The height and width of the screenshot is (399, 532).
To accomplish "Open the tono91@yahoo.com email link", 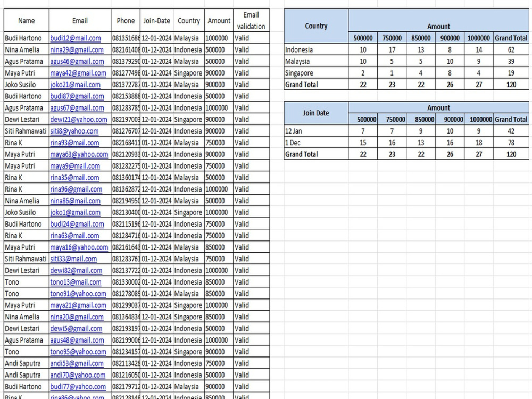I will [x=78, y=294].
